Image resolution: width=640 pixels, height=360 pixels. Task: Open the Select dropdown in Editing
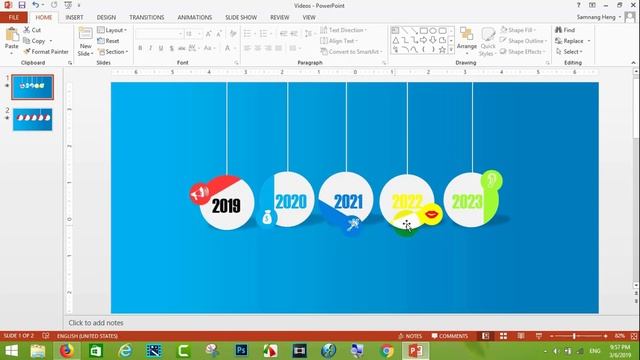(569, 52)
